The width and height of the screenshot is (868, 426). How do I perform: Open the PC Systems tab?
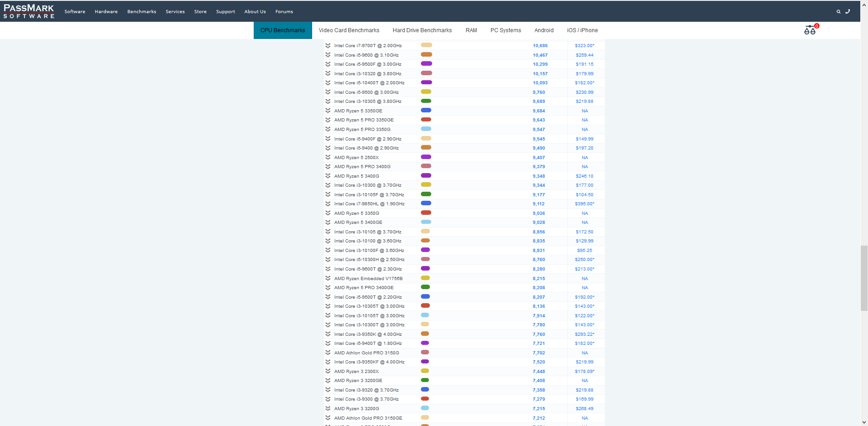[x=506, y=30]
